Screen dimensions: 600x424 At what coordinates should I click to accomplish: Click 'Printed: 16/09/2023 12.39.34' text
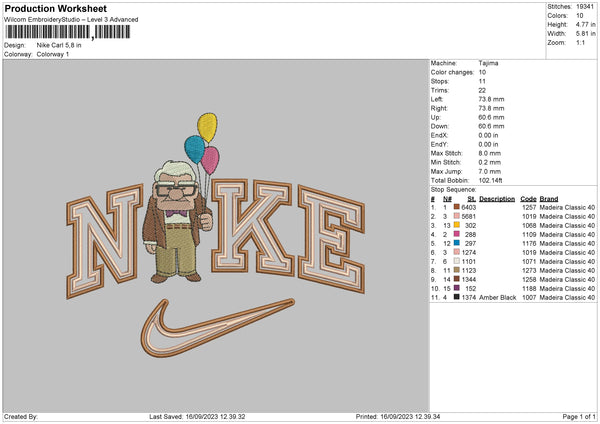click(398, 416)
